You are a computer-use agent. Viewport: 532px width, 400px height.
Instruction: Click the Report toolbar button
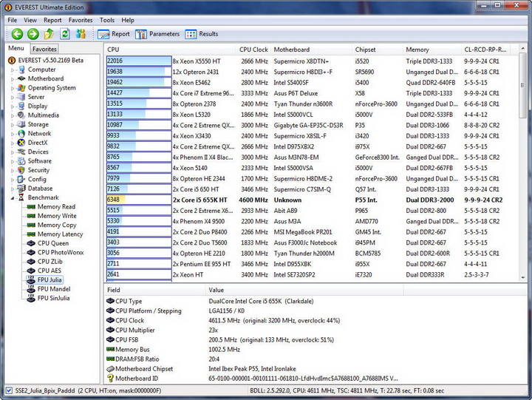coord(114,34)
